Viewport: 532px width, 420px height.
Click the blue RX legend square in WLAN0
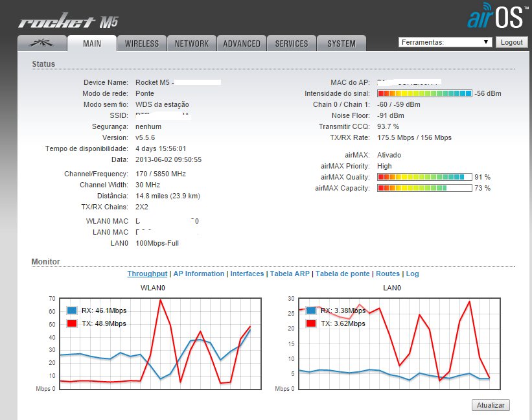click(72, 310)
